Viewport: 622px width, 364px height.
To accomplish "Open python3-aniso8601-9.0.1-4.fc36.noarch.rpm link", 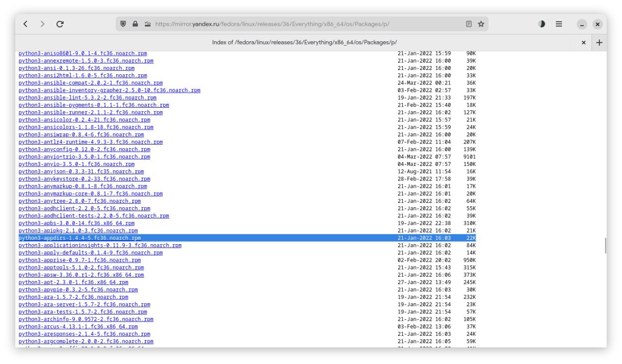I will [x=83, y=53].
